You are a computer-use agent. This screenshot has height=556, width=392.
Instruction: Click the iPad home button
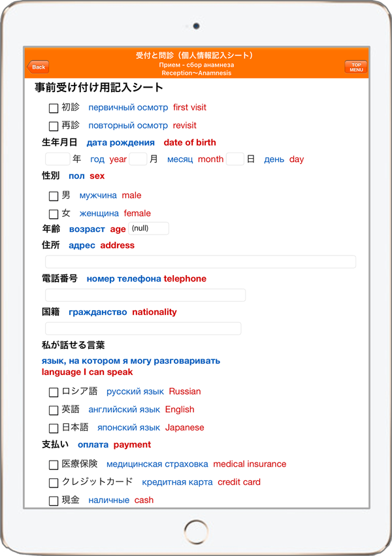point(196,532)
